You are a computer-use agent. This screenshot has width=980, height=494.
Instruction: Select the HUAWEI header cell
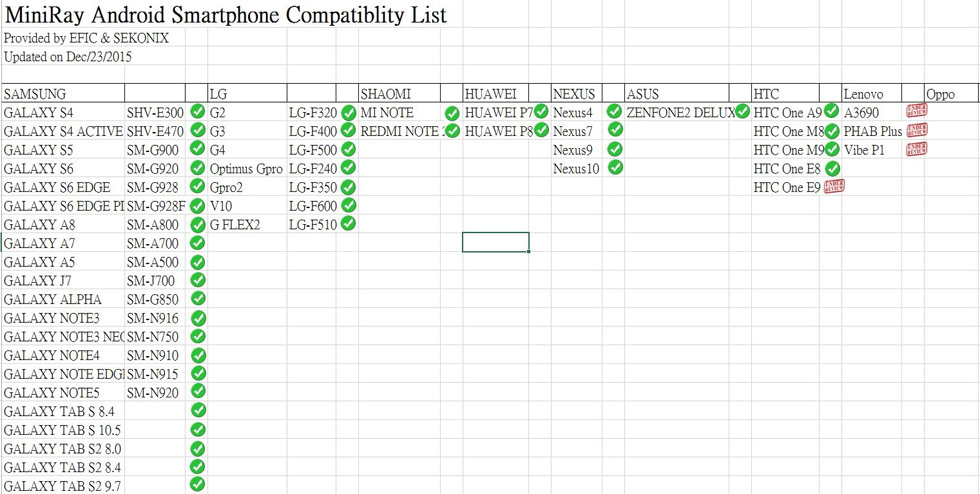(496, 94)
